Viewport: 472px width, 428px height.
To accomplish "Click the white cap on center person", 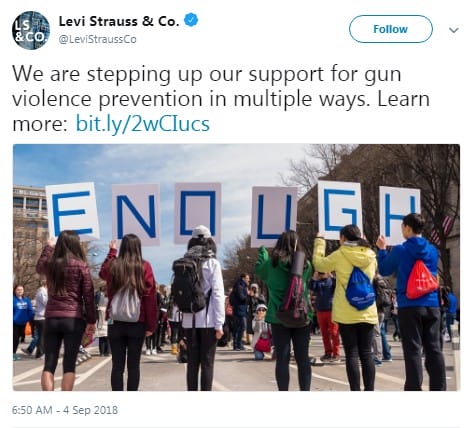I will pyautogui.click(x=202, y=232).
